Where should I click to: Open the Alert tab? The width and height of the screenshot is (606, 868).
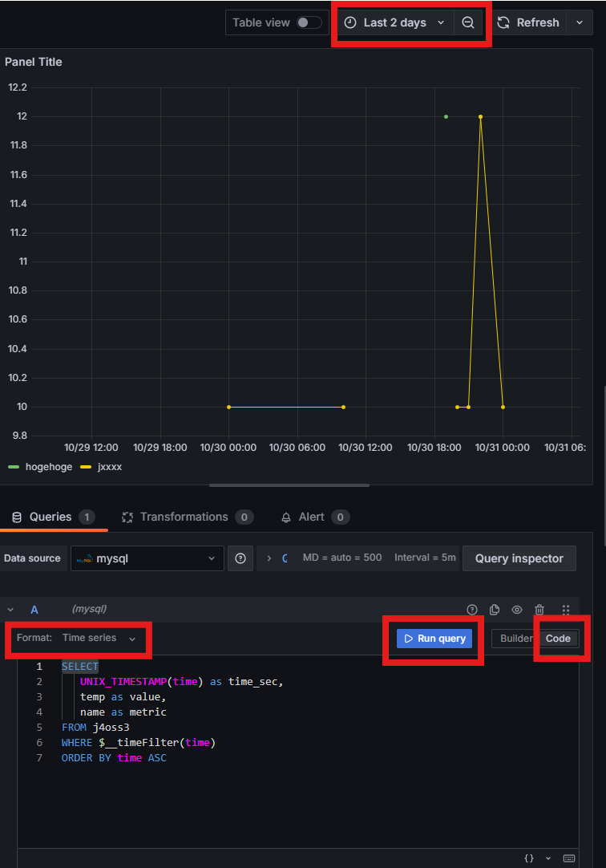311,517
